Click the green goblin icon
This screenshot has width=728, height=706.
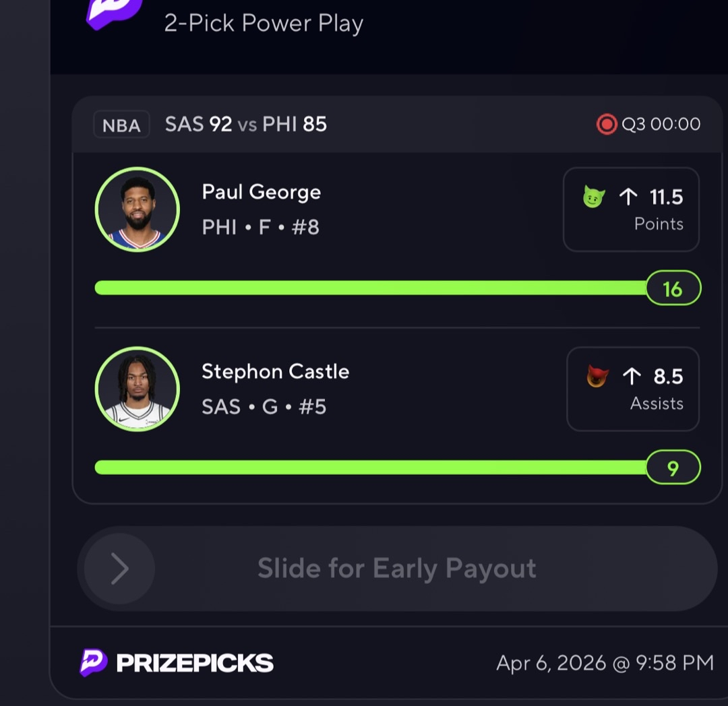click(x=593, y=197)
